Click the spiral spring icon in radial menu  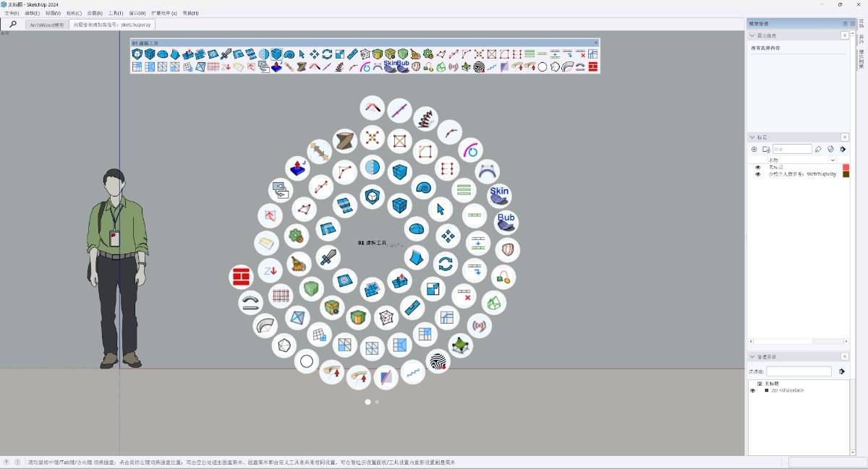coord(425,117)
